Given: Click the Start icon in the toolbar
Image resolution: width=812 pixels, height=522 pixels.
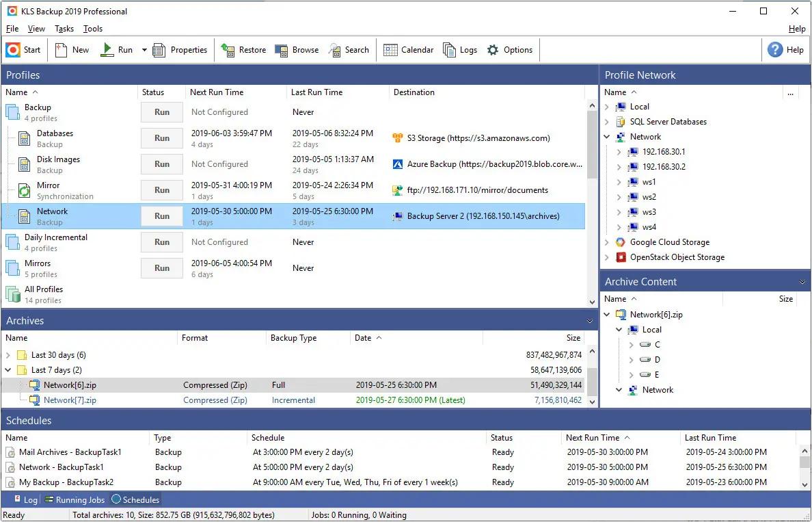Looking at the screenshot, I should 13,50.
